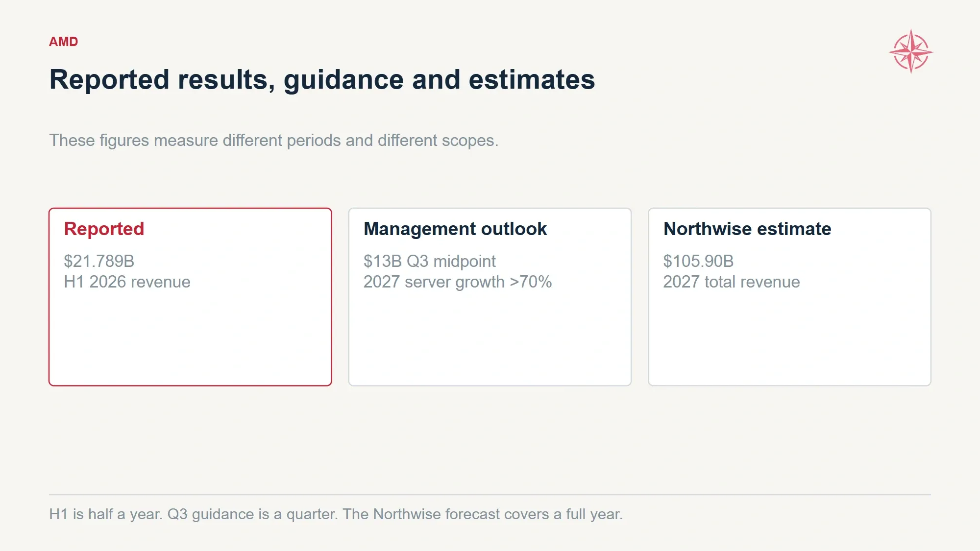Select the subtitle about different periods and scopes

[274, 141]
